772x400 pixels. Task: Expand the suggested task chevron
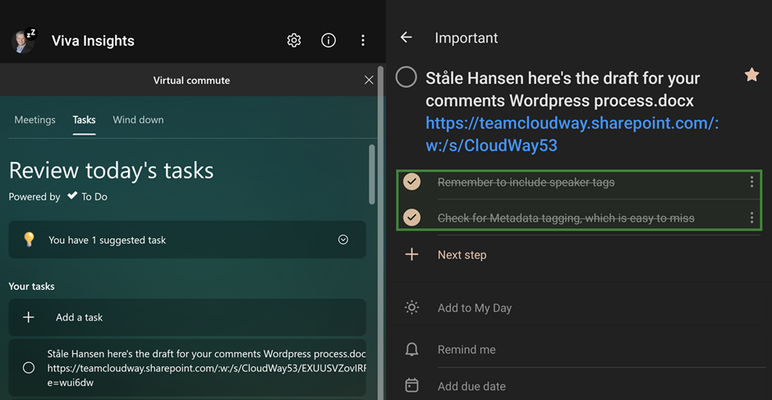[x=343, y=240]
